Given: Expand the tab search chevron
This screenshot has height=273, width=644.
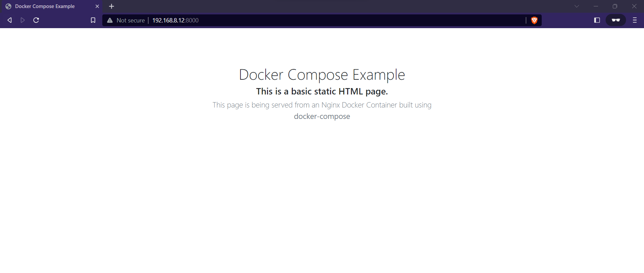Looking at the screenshot, I should click(x=577, y=6).
